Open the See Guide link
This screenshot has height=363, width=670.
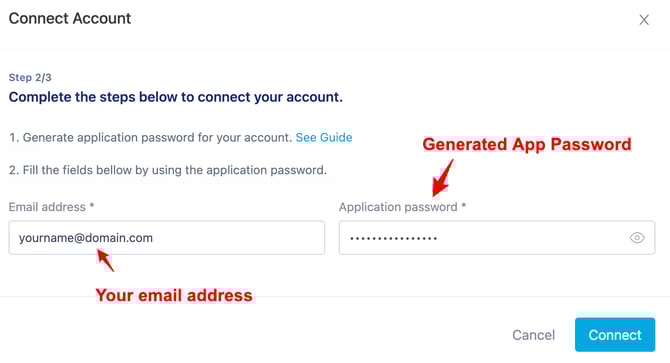pos(324,138)
